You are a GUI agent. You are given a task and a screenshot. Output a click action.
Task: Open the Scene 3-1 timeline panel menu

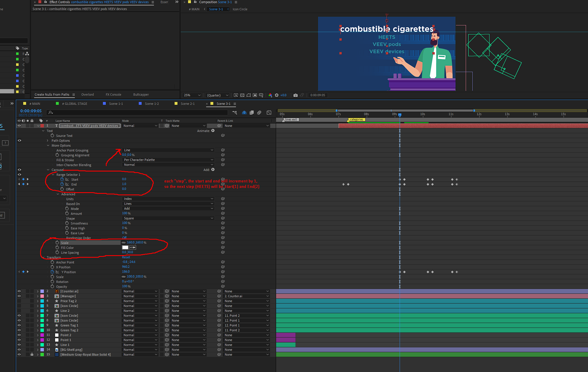tap(235, 104)
